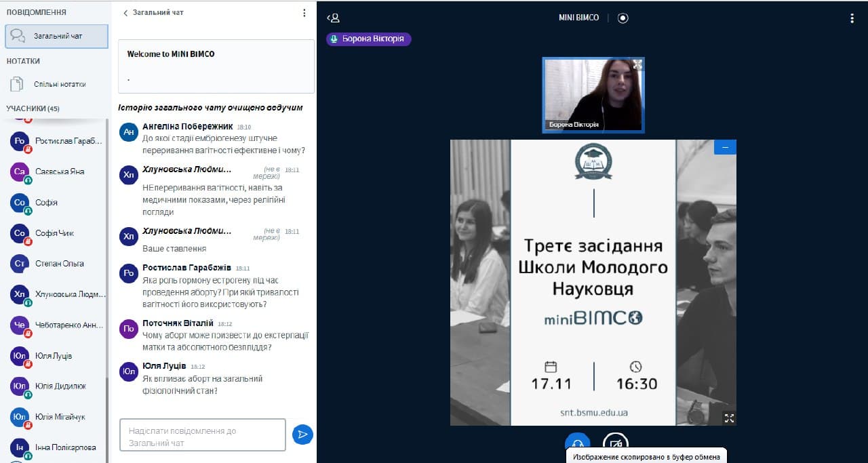This screenshot has height=463, width=868.
Task: Select participant Інна Полікарпова
Action: point(57,447)
